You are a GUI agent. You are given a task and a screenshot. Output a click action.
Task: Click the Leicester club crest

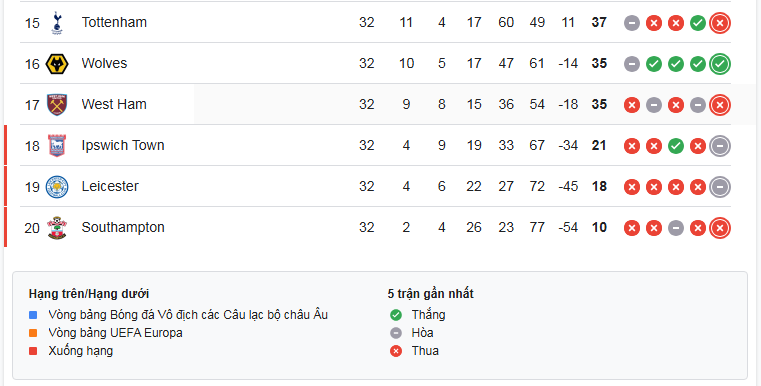point(57,187)
